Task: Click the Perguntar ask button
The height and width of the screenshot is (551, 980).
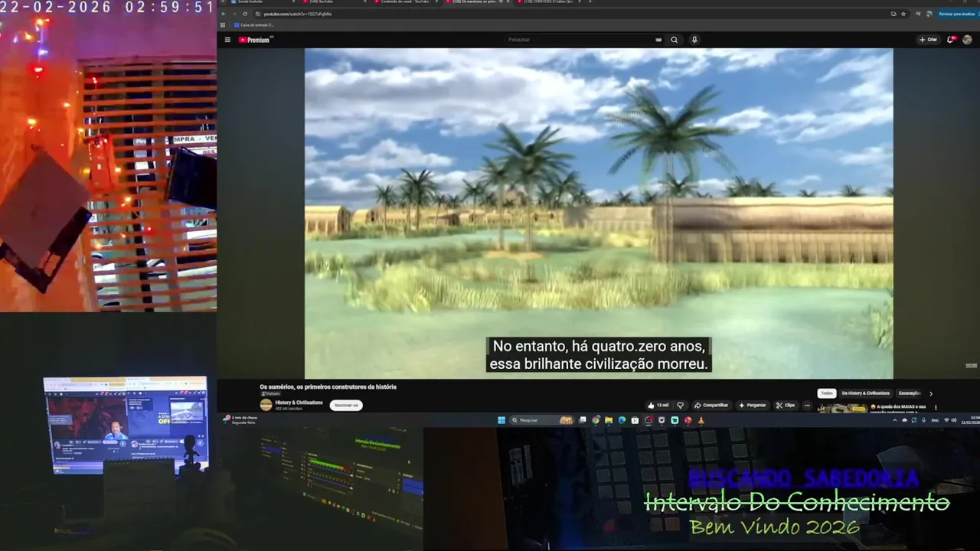Action: click(752, 405)
